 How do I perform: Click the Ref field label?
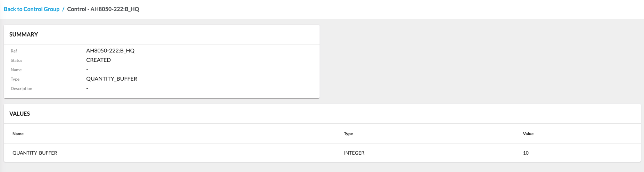pos(14,51)
